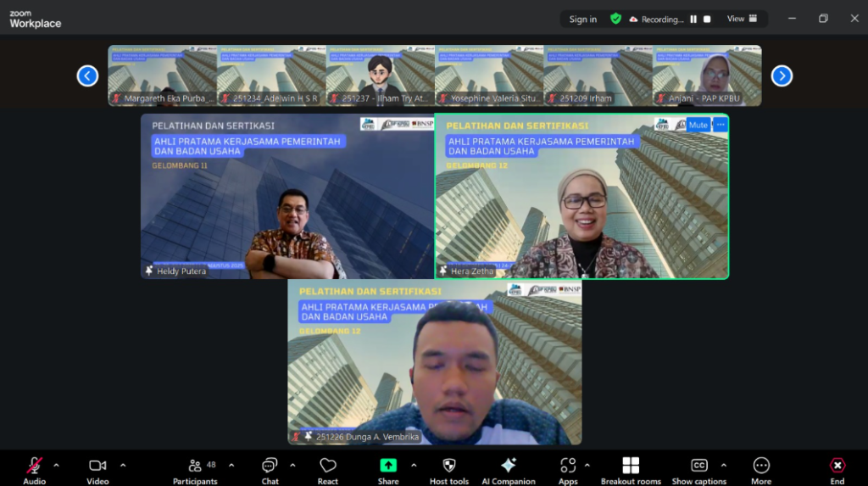Viewport: 868px width, 486px height.
Task: Expand the audio options arrow
Action: coord(57,465)
